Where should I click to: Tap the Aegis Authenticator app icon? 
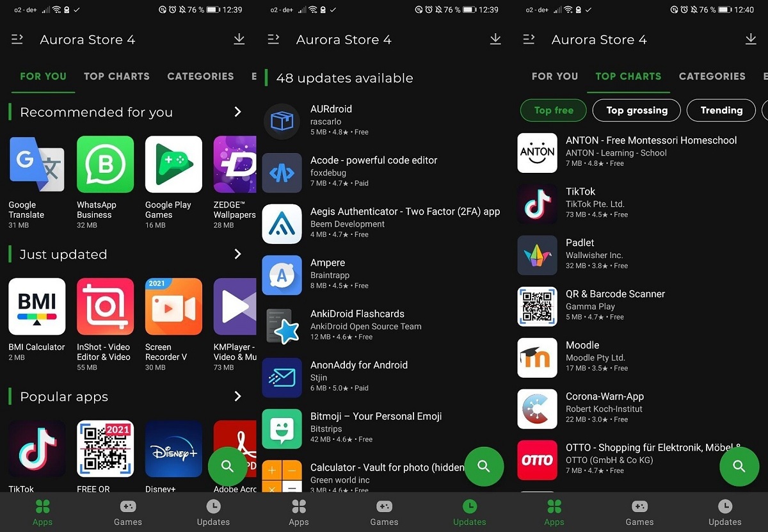click(x=282, y=224)
